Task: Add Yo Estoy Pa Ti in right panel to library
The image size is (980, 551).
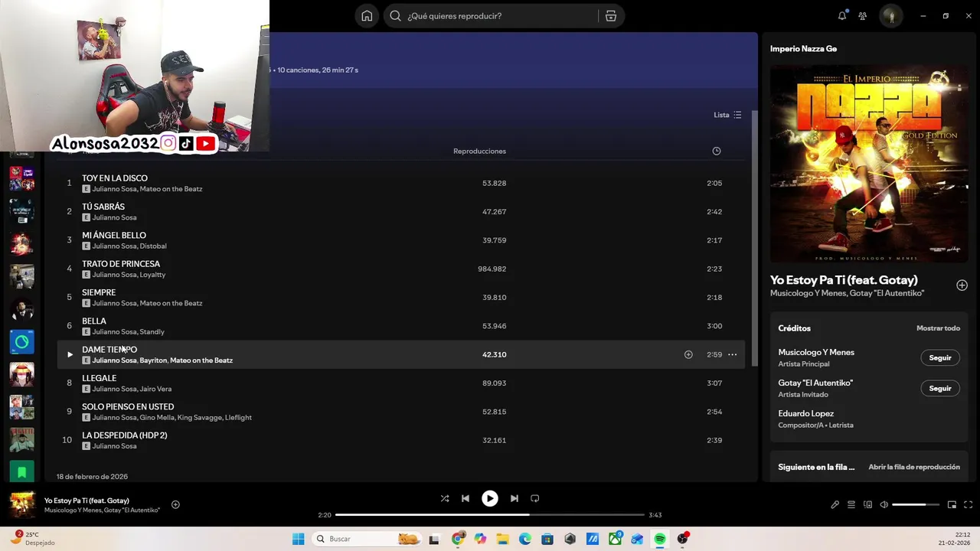Action: coord(962,285)
